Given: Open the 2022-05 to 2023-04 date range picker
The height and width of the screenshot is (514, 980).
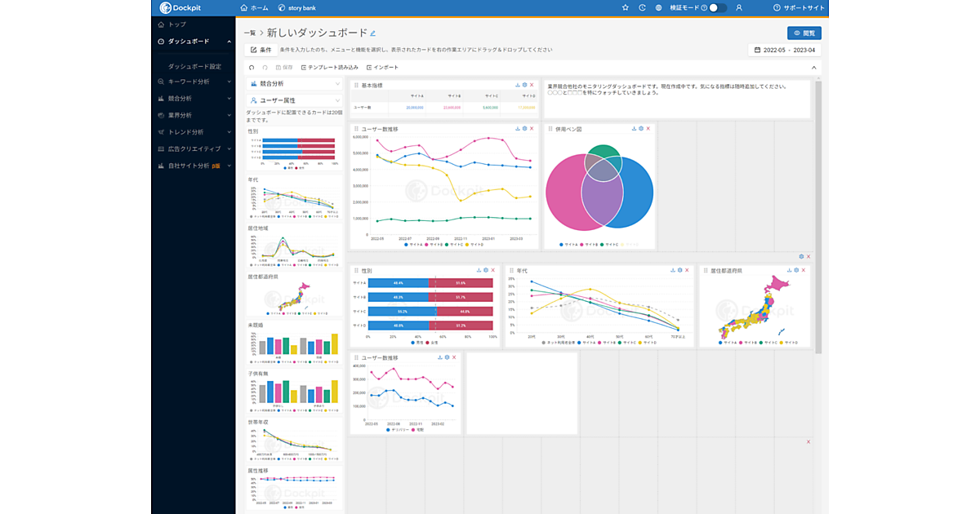Looking at the screenshot, I should pyautogui.click(x=784, y=50).
